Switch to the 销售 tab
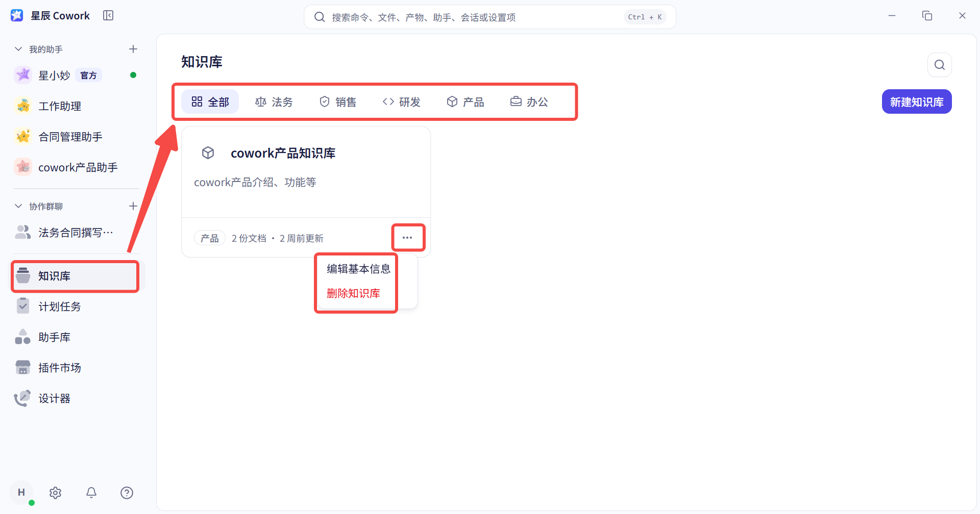980x514 pixels. tap(338, 102)
